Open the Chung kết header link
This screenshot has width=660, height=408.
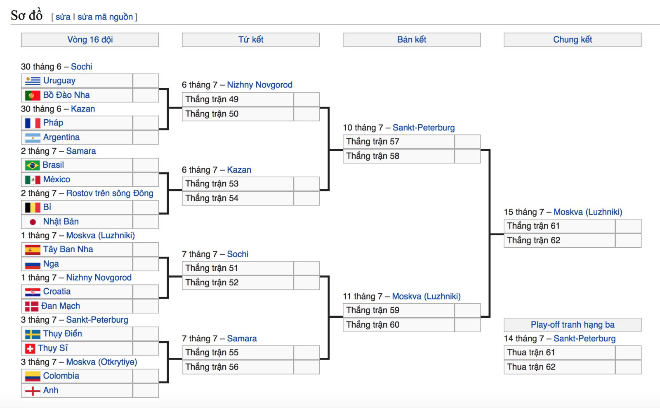[x=572, y=40]
